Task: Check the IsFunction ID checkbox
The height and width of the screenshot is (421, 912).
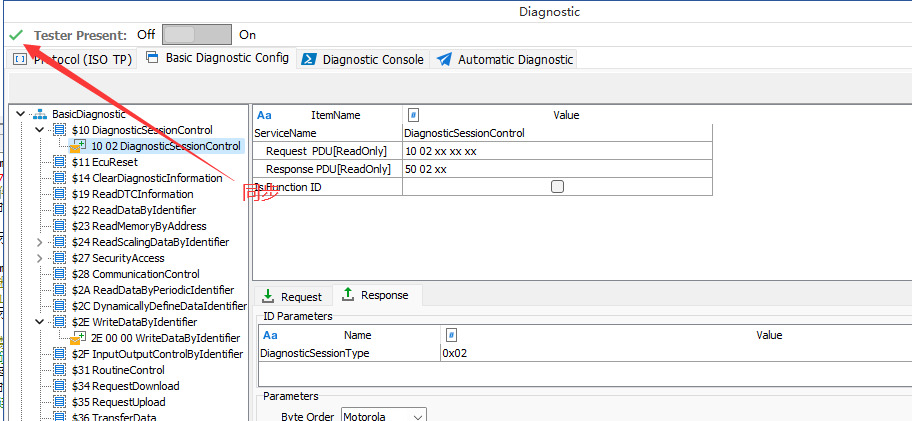Action: click(x=557, y=187)
